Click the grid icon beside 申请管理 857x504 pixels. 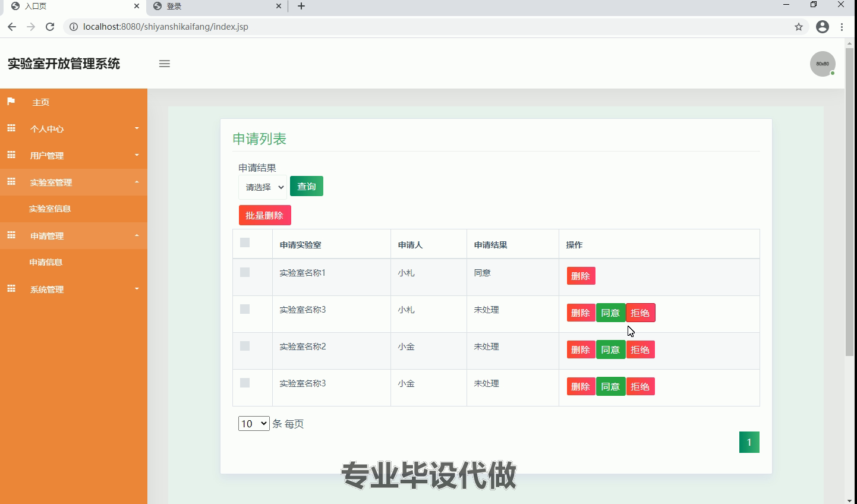click(11, 235)
